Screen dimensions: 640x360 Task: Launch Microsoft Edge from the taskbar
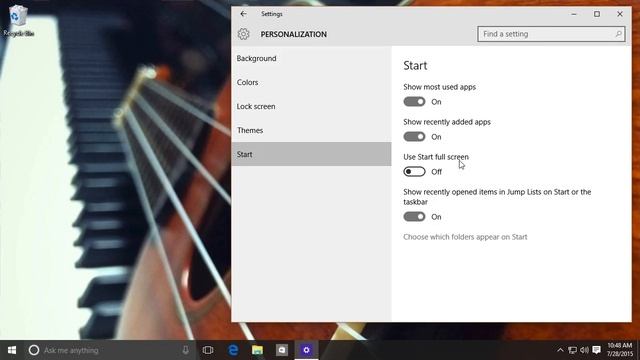click(x=233, y=350)
